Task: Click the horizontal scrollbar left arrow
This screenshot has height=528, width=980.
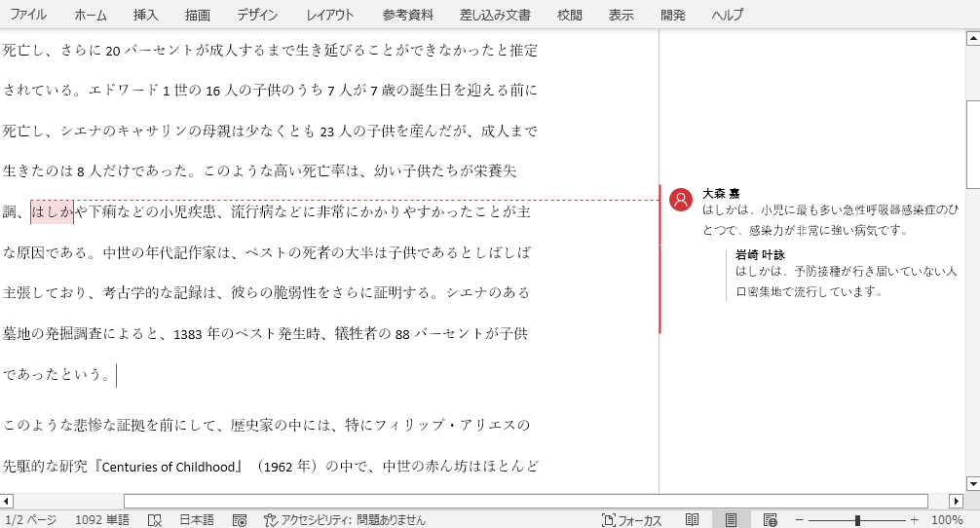Action: tap(7, 501)
